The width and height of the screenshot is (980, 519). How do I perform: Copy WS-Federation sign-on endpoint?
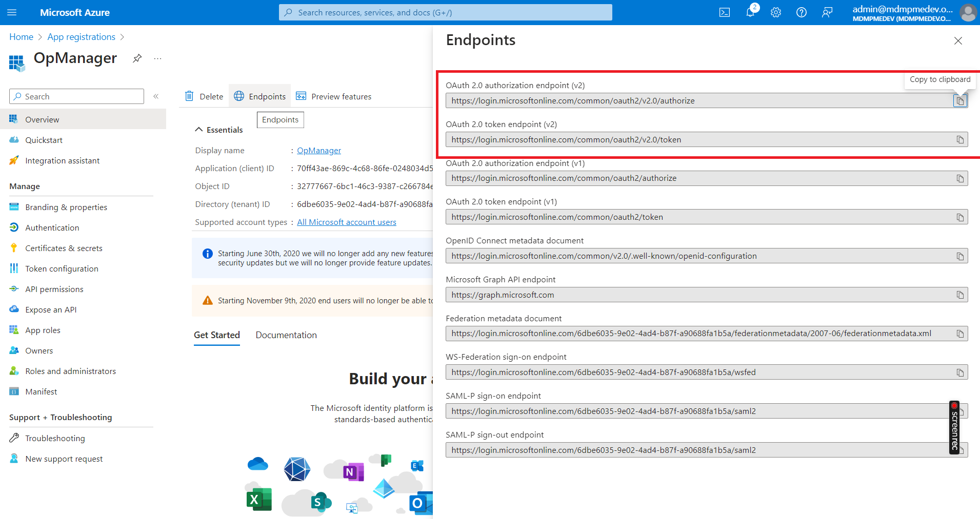tap(960, 372)
